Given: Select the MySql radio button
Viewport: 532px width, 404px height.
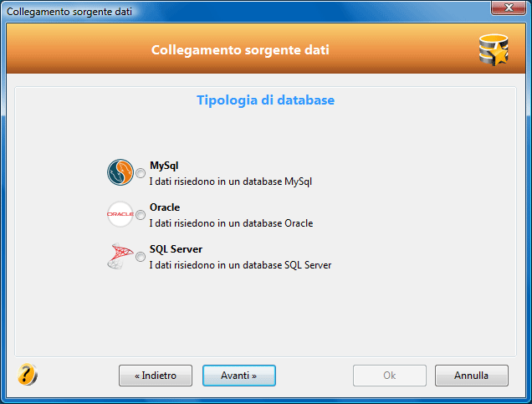Looking at the screenshot, I should pyautogui.click(x=141, y=173).
